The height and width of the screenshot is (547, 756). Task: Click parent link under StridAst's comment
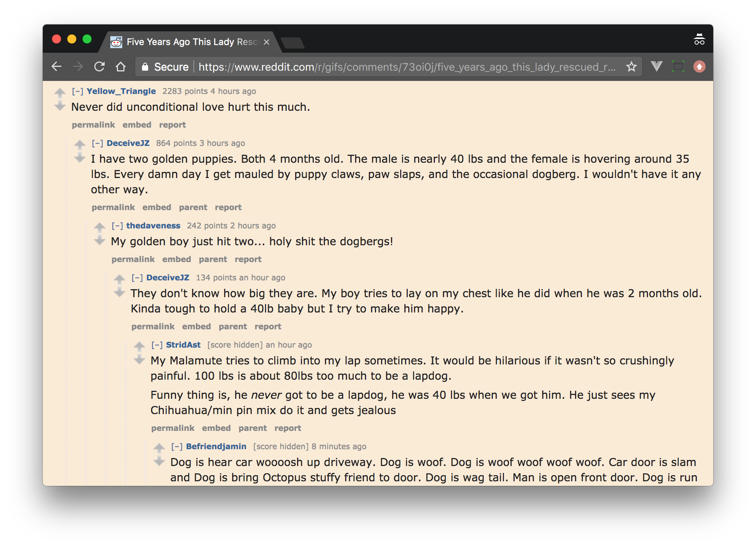(252, 428)
